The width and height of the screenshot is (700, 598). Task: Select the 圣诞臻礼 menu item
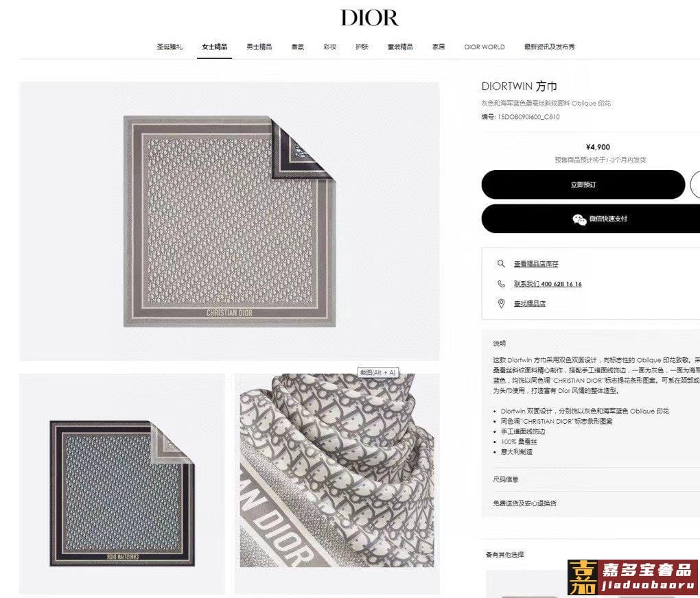click(170, 47)
